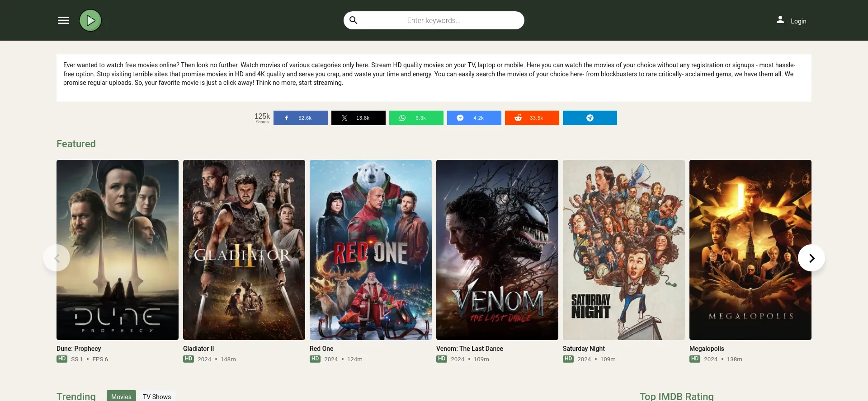Screen dimensions: 868x401
Task: Click HD badge under Venom: The Last Dance
Action: [x=442, y=359]
